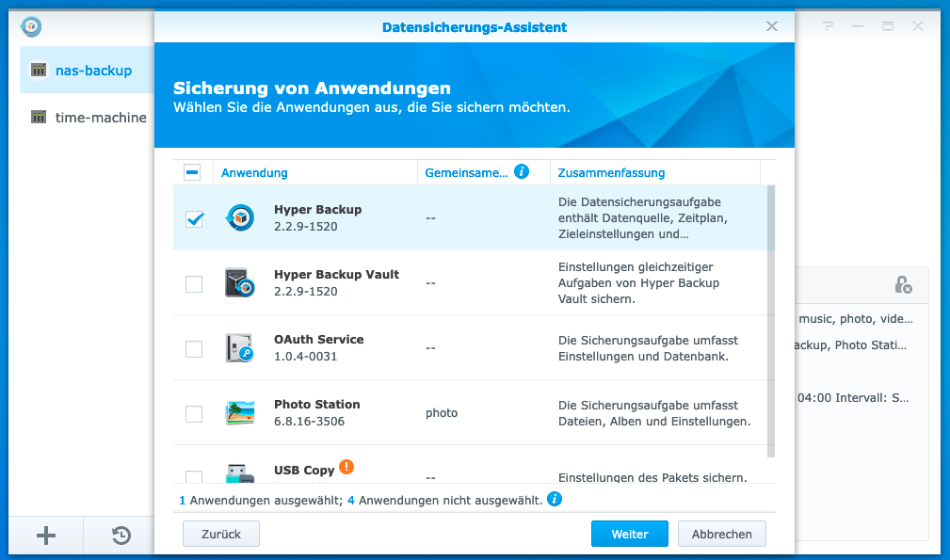
Task: Enable the Hyper Backup Vault checkbox
Action: click(x=194, y=283)
